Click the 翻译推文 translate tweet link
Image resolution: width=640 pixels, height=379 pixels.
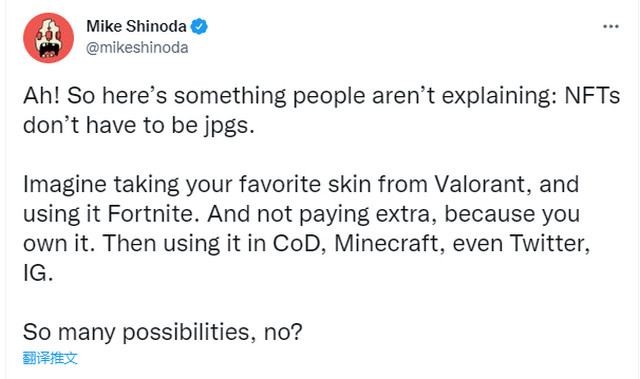[x=50, y=358]
